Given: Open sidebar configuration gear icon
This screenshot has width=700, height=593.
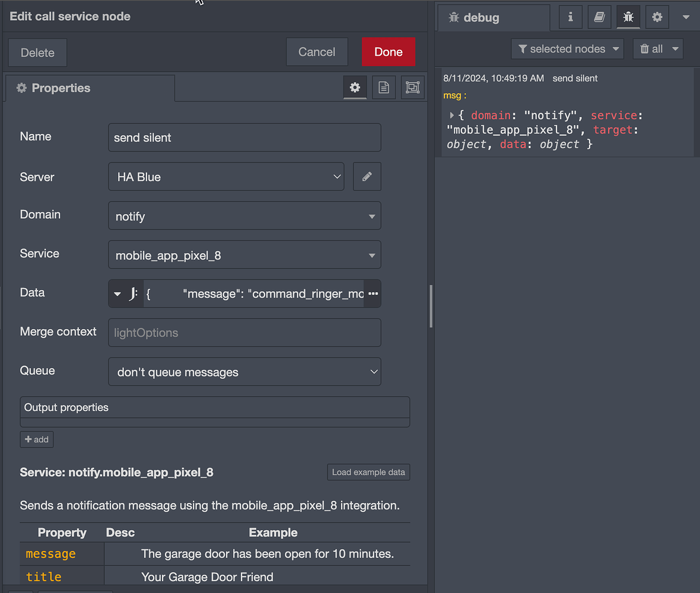Looking at the screenshot, I should 657,17.
